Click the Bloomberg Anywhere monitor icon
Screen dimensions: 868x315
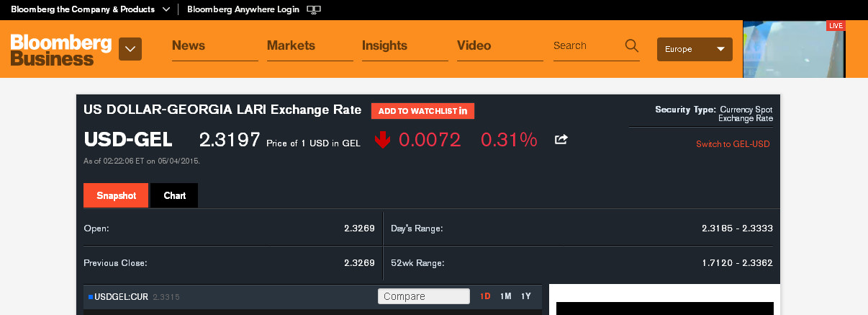click(x=313, y=10)
